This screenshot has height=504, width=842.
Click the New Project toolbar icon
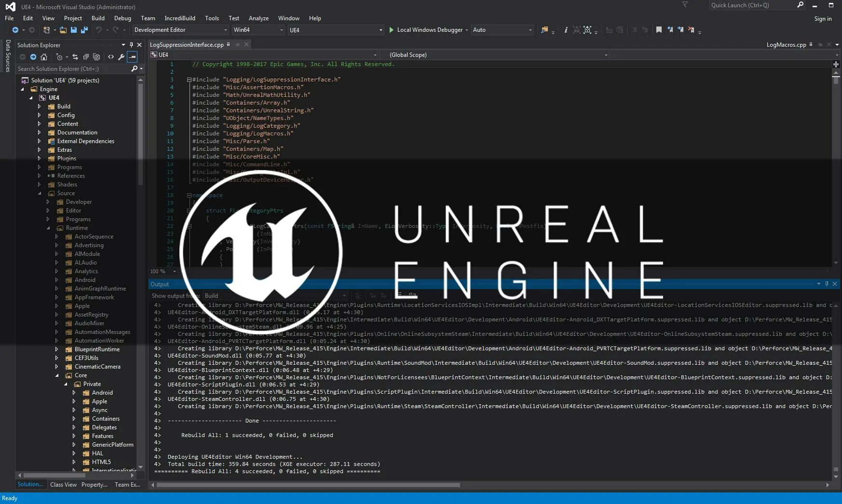click(x=46, y=30)
